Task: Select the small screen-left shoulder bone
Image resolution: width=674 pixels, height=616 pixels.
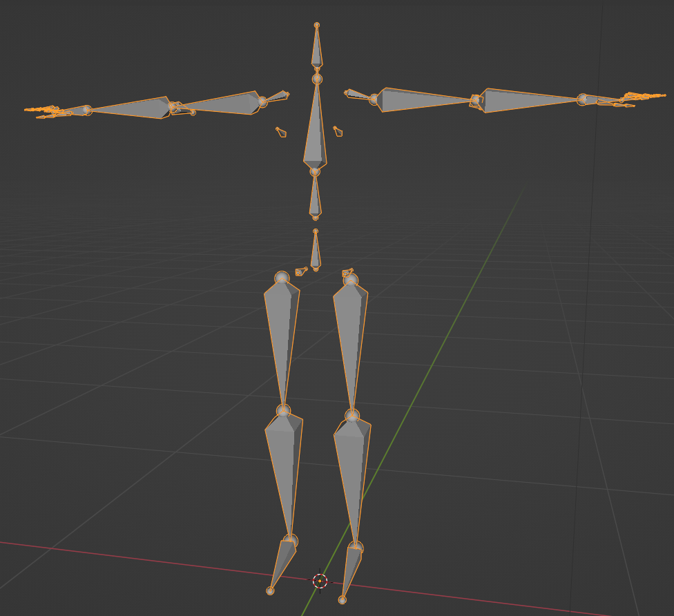Action: (x=275, y=97)
